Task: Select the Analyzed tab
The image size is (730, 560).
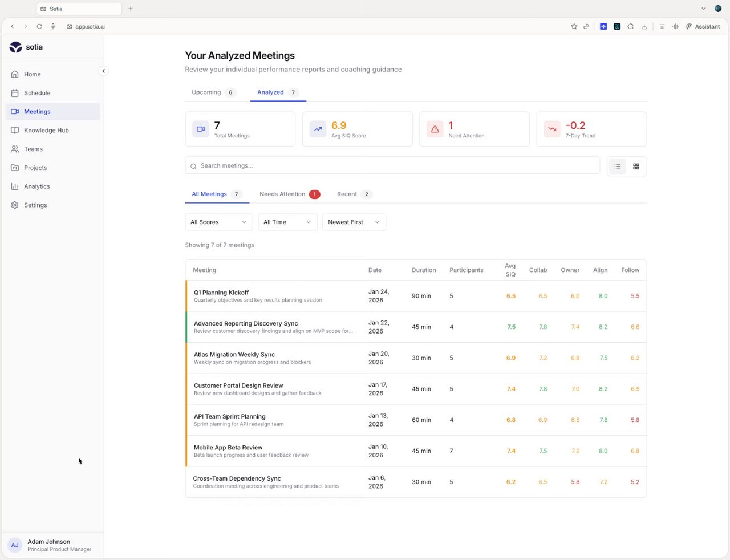Action: coord(278,92)
